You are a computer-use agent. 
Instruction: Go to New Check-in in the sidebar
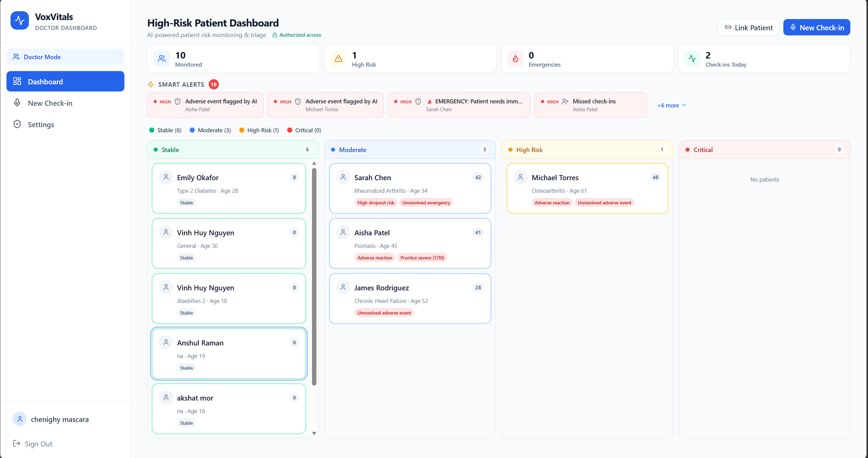[50, 103]
